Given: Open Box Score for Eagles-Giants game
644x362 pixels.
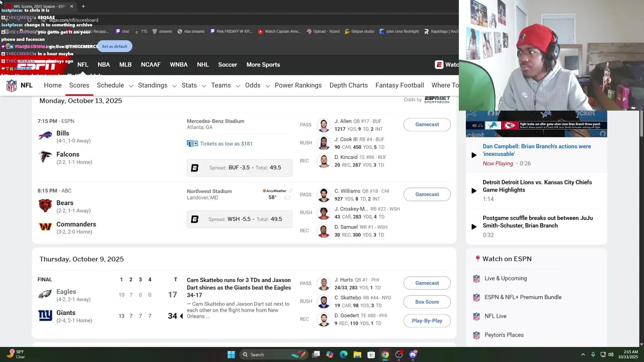Looking at the screenshot, I should (427, 302).
